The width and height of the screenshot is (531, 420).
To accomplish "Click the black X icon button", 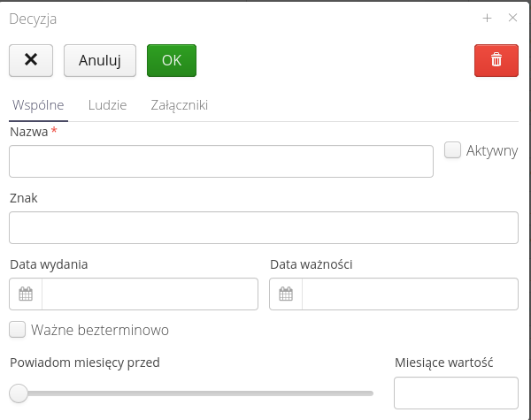I will pyautogui.click(x=31, y=60).
